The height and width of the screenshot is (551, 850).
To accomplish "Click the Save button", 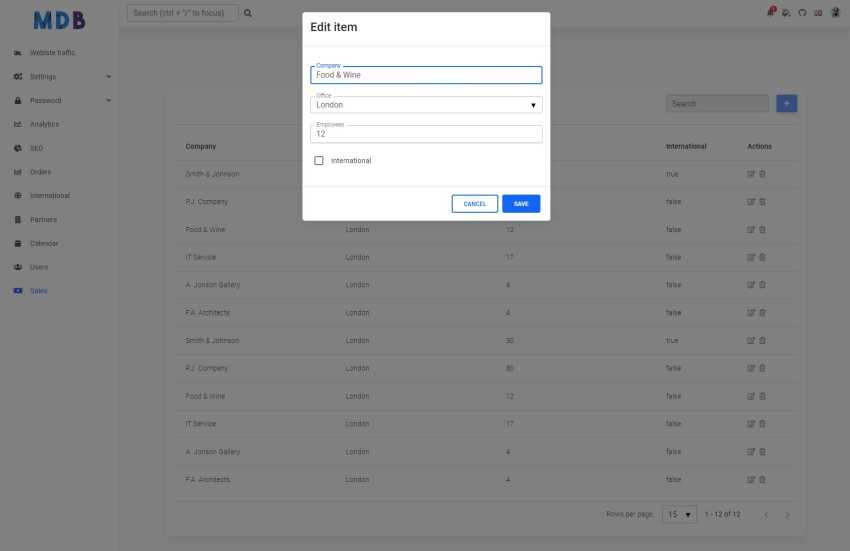I will (x=521, y=204).
